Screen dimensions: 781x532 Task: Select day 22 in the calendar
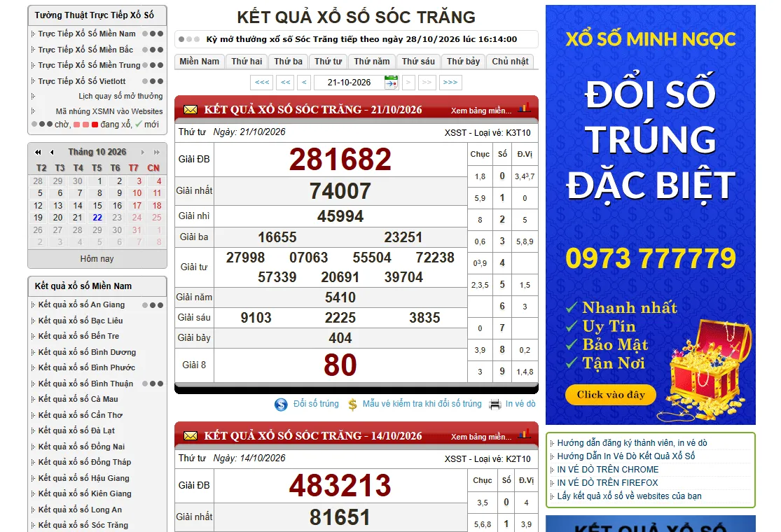pyautogui.click(x=97, y=218)
